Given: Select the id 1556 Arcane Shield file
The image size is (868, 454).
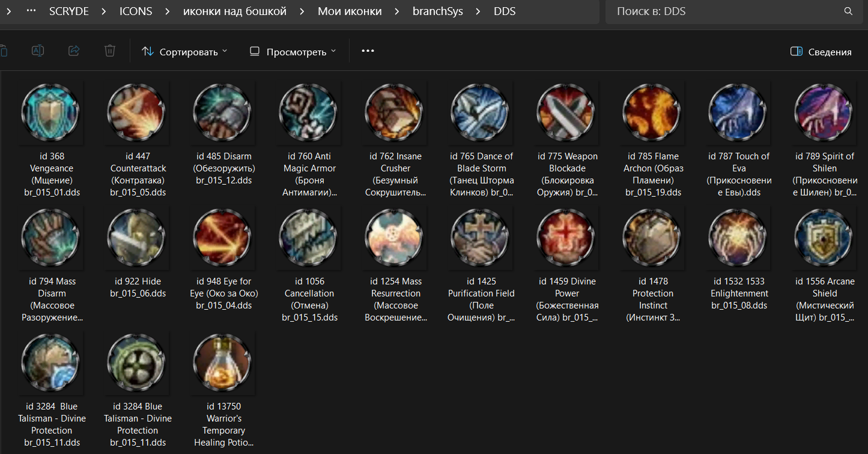Looking at the screenshot, I should point(824,238).
